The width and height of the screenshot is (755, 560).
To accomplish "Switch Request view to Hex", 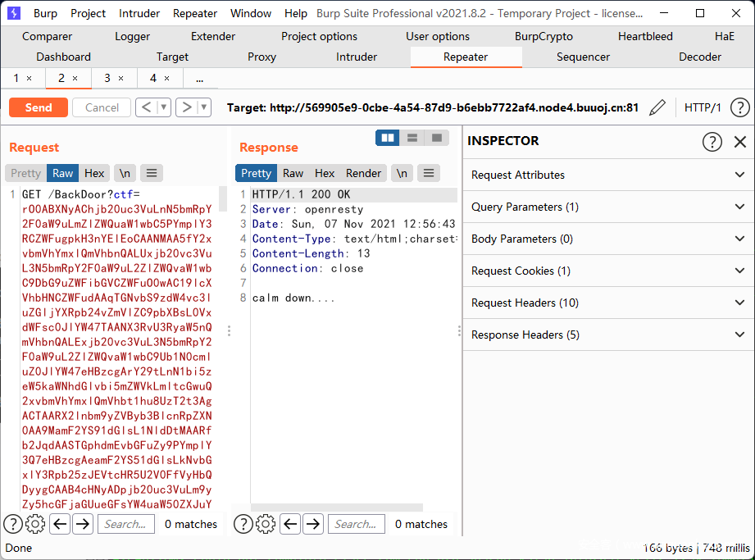I will coord(94,173).
